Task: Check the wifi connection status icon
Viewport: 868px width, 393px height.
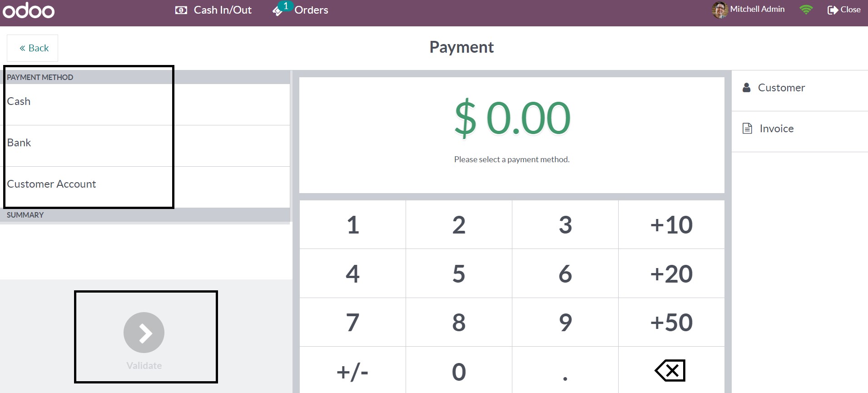Action: point(806,10)
